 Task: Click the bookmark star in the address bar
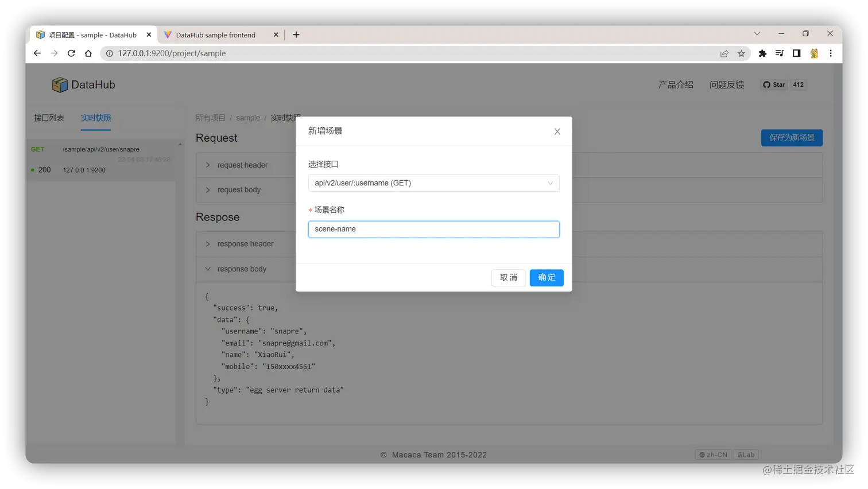tap(742, 53)
